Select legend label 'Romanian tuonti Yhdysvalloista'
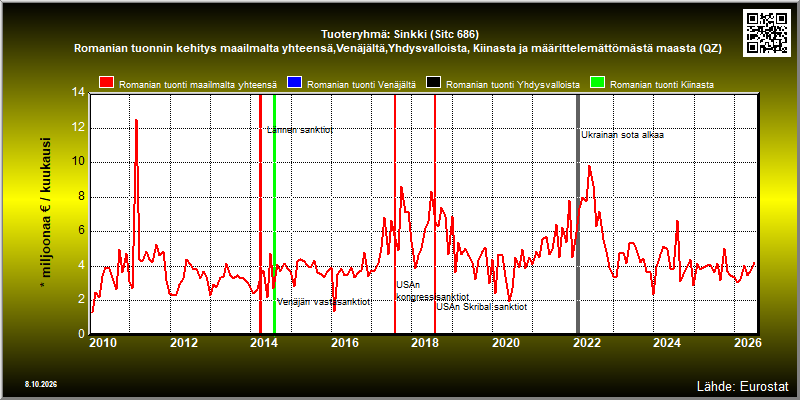 [x=513, y=85]
